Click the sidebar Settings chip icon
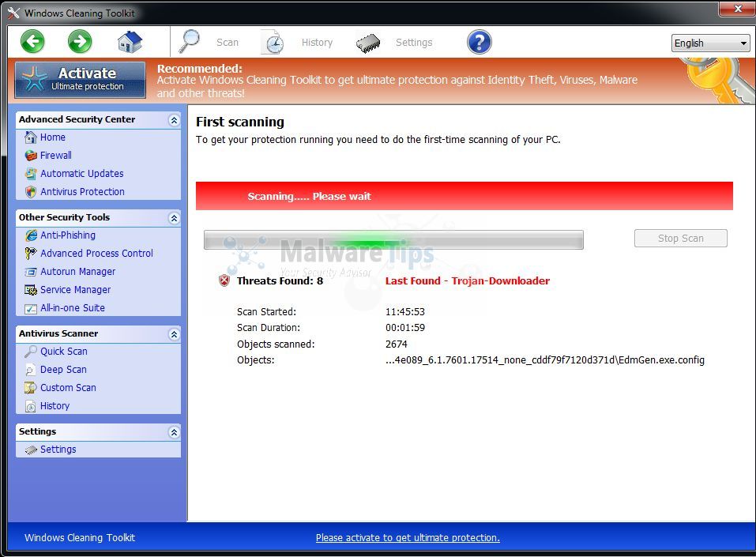 click(31, 450)
